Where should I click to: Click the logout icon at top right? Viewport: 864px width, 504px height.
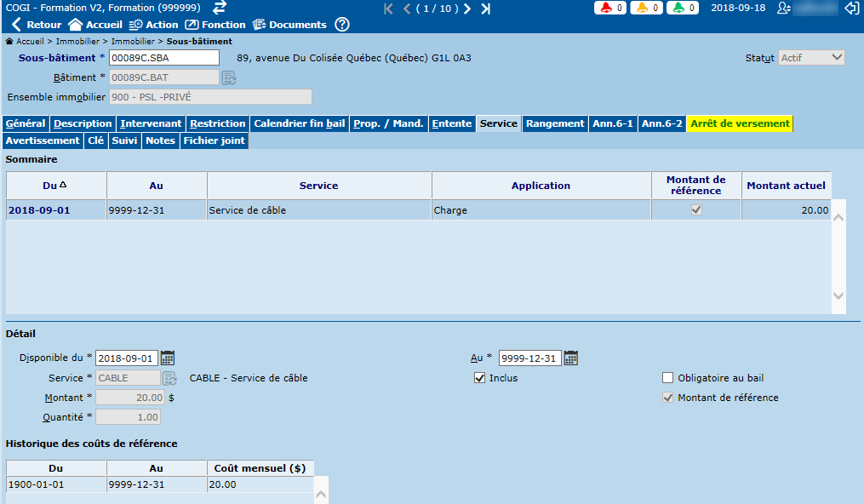point(851,9)
